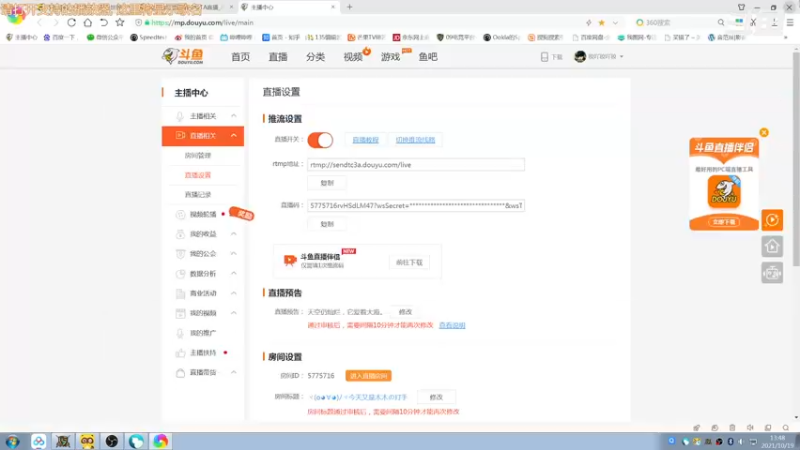
Task: Click the 视频轮播 carousel icon
Action: [x=180, y=214]
